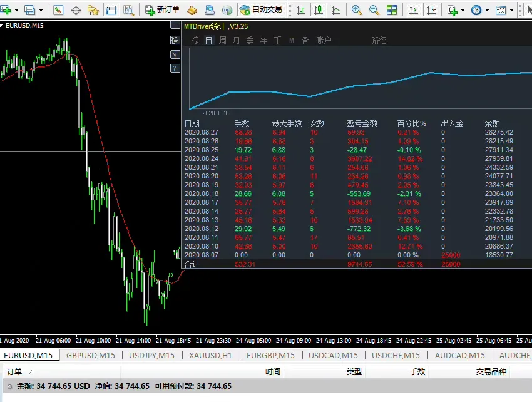Expand the indicators list dropdown arrow

pyautogui.click(x=463, y=10)
